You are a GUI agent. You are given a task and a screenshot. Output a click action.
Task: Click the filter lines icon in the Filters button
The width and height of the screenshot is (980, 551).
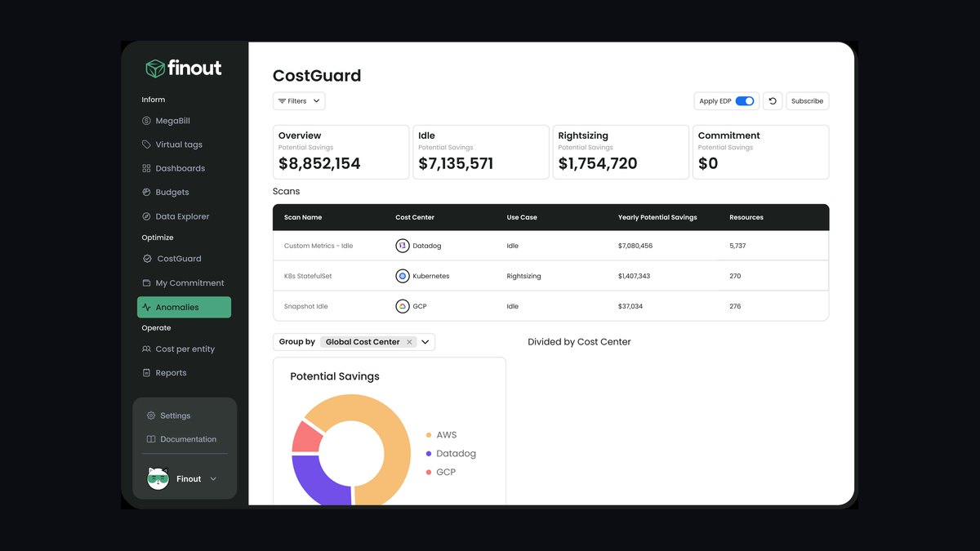point(282,101)
